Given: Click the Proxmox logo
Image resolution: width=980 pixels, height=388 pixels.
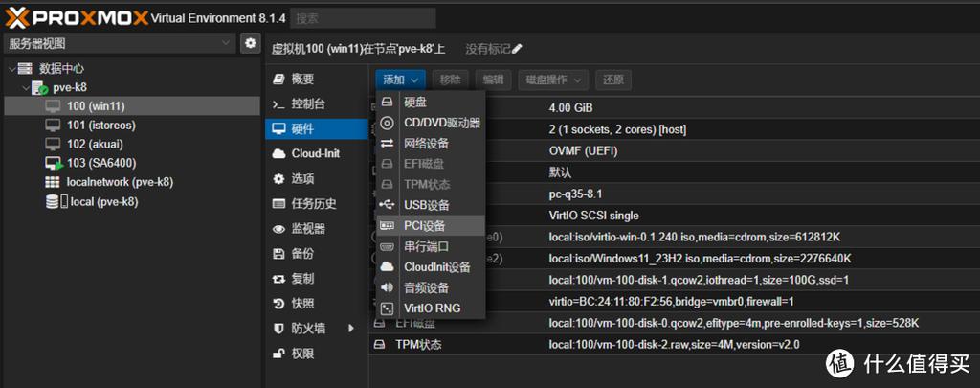Looking at the screenshot, I should point(78,17).
